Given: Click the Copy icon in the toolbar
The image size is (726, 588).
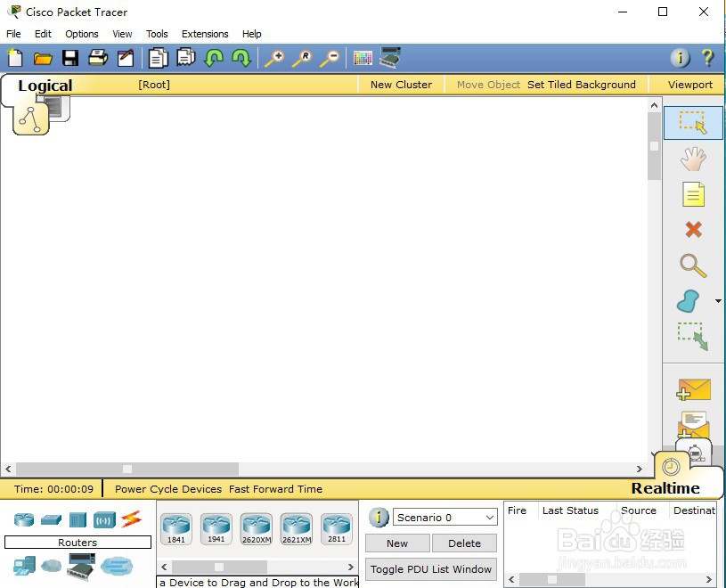Looking at the screenshot, I should [158, 58].
